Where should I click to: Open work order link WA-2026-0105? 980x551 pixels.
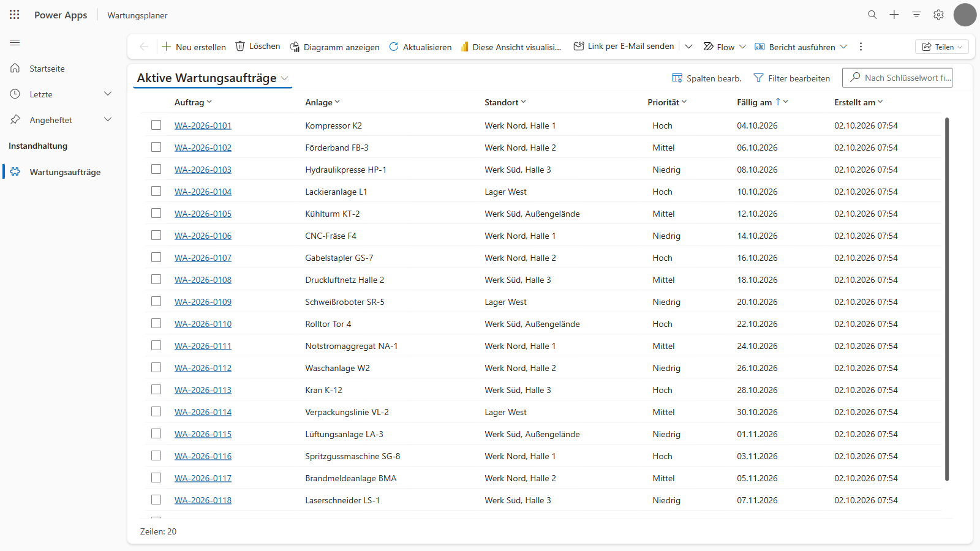coord(203,214)
